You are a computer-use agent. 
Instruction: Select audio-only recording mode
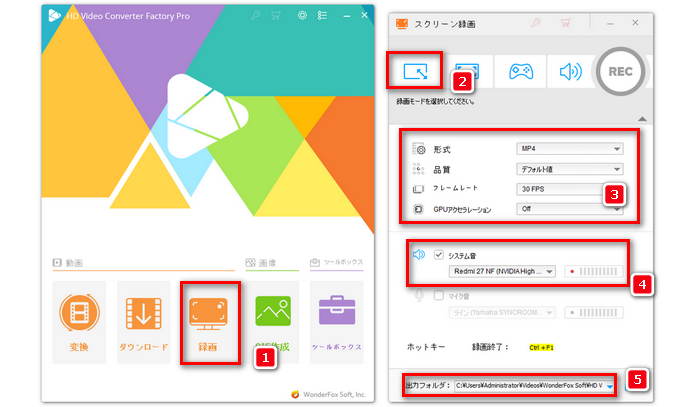point(571,71)
